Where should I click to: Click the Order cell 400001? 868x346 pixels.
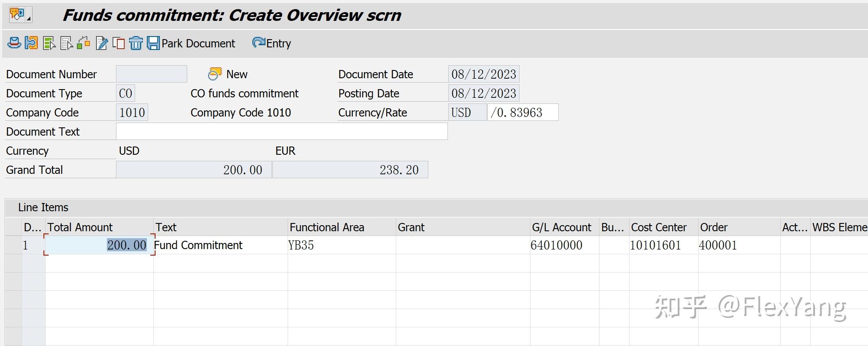point(739,245)
